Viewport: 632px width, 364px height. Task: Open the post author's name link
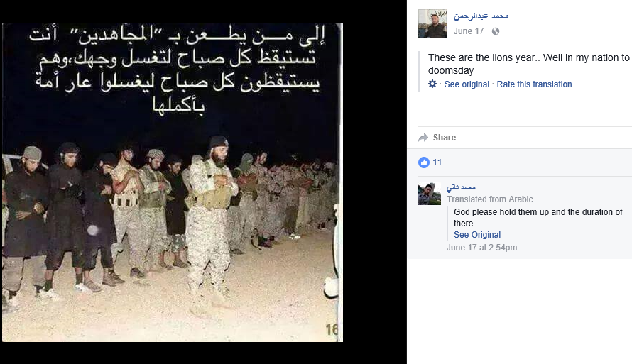[x=481, y=16]
